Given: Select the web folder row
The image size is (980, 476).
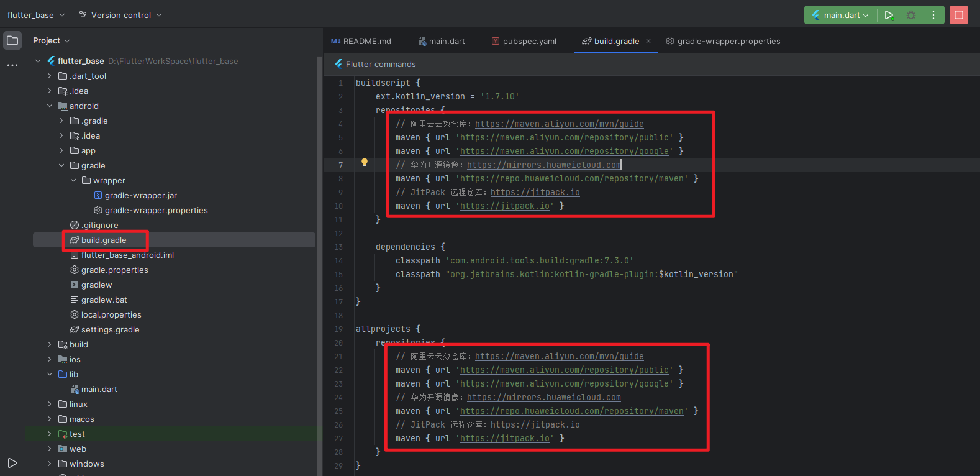Looking at the screenshot, I should point(174,449).
